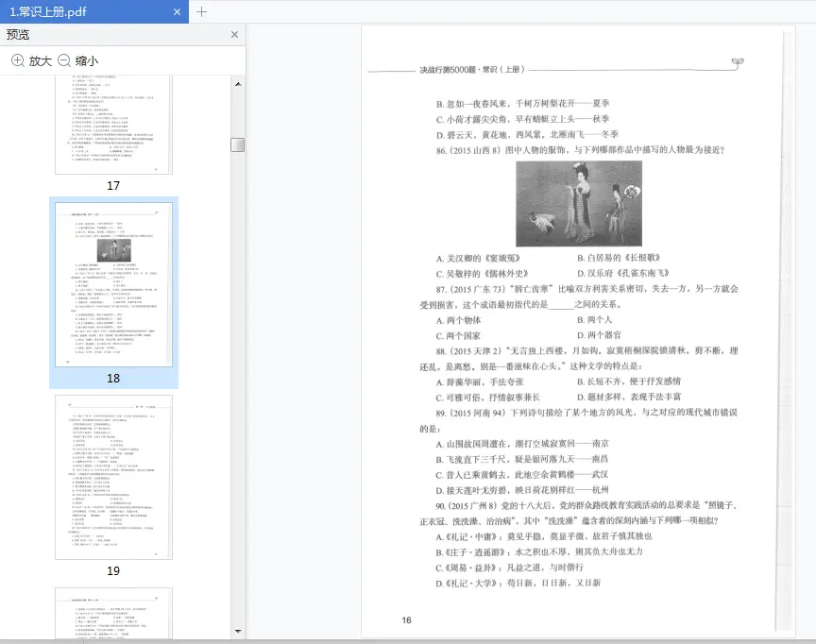Click the 放大 zoom-in magnifier icon
The height and width of the screenshot is (644, 816).
pyautogui.click(x=18, y=60)
